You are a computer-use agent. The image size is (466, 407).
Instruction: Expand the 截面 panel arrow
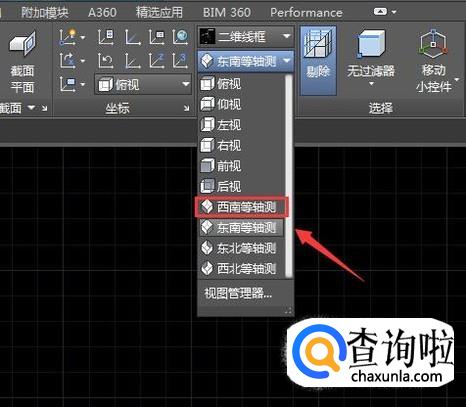pyautogui.click(x=31, y=107)
